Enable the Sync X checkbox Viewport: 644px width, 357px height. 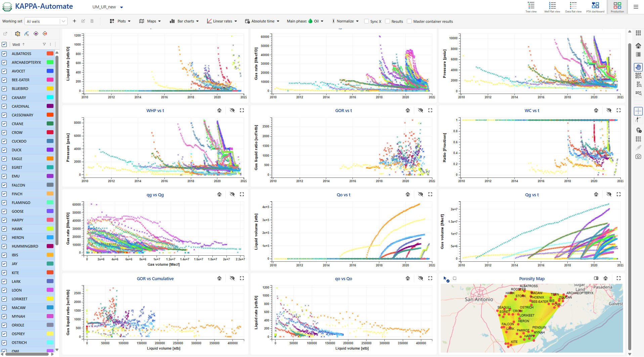(x=367, y=21)
